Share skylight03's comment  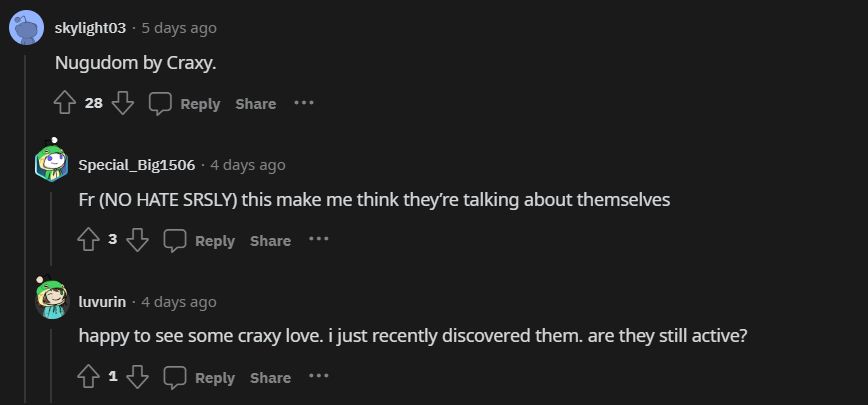(256, 104)
